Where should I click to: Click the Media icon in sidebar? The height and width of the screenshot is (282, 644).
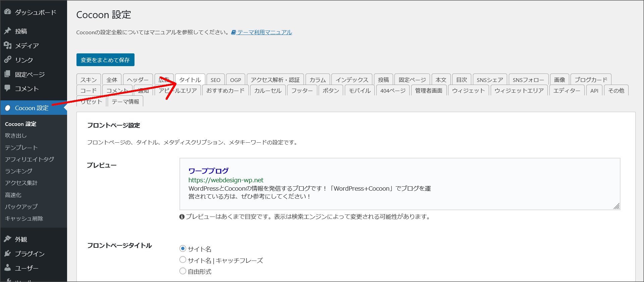[7, 45]
